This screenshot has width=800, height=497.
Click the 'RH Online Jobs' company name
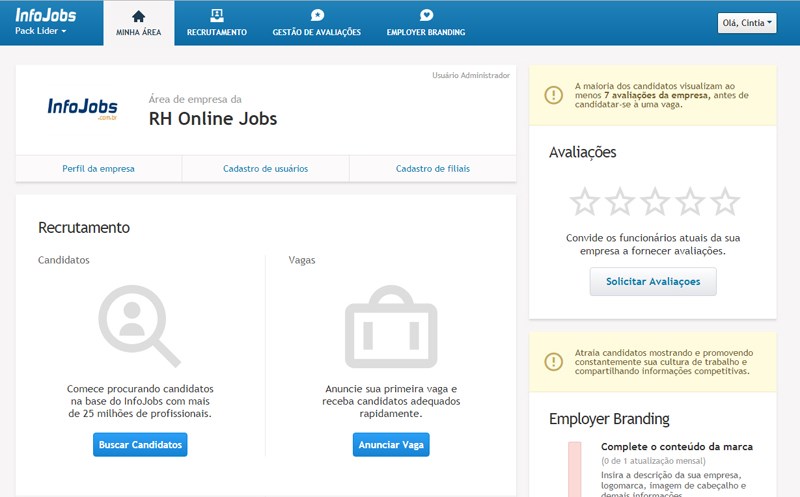click(213, 119)
